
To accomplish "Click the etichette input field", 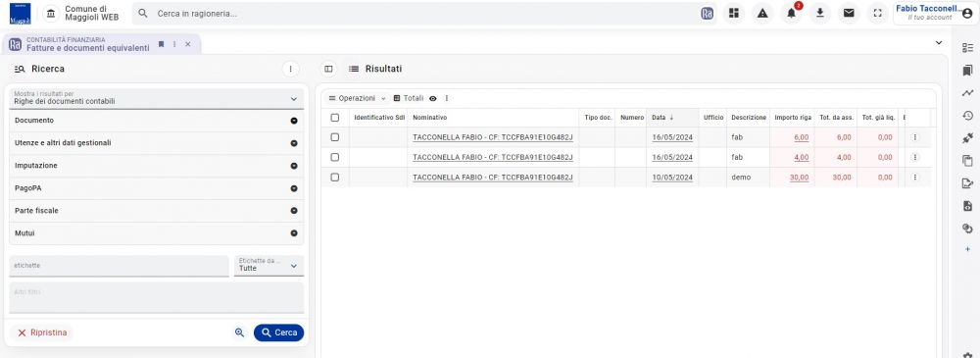I will pyautogui.click(x=119, y=266).
